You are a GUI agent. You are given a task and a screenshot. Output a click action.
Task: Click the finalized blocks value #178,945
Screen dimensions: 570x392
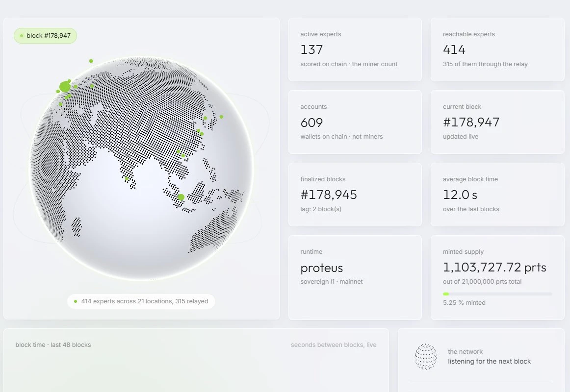point(329,195)
